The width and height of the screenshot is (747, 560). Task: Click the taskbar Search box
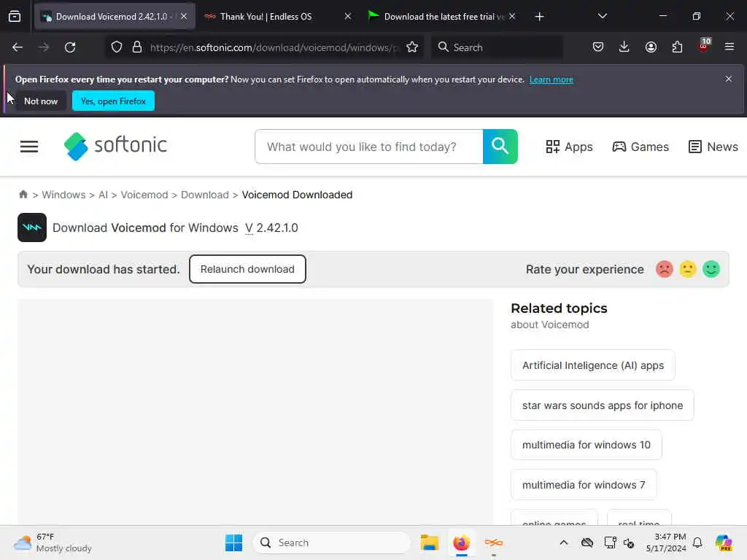click(x=332, y=542)
